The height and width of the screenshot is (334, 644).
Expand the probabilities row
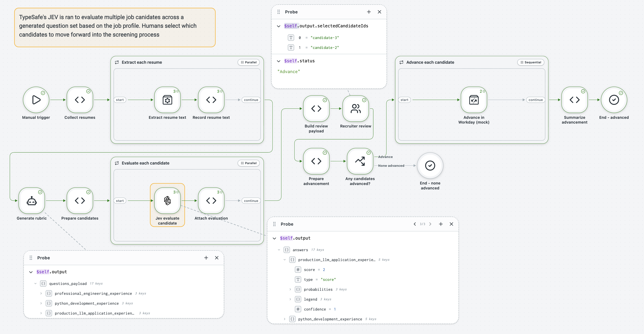tap(290, 290)
